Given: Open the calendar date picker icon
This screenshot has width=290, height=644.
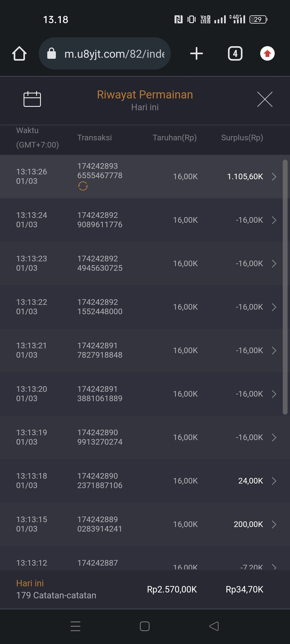Looking at the screenshot, I should coord(32,99).
